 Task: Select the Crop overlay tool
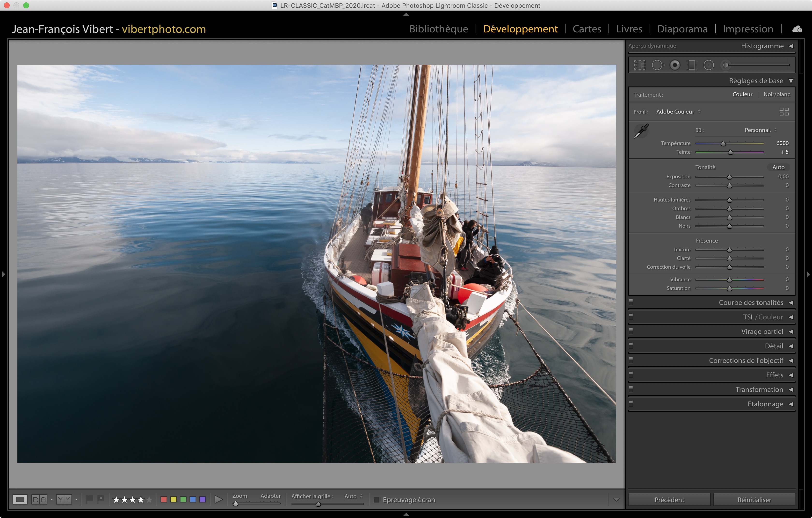[639, 65]
